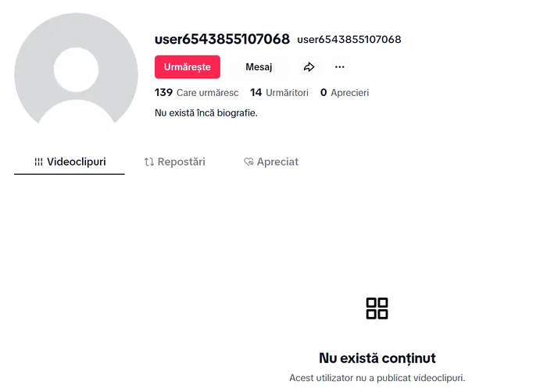
Task: Click the smaller secondary username text
Action: (349, 40)
